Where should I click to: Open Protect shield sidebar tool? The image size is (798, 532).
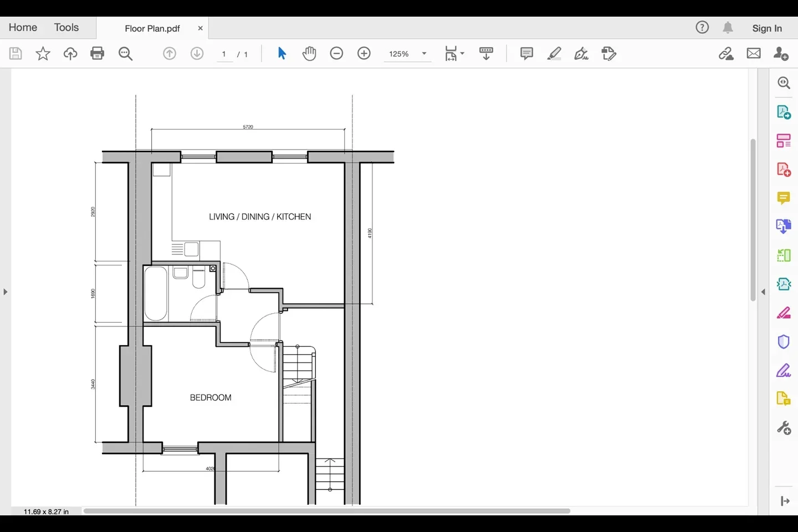point(784,342)
